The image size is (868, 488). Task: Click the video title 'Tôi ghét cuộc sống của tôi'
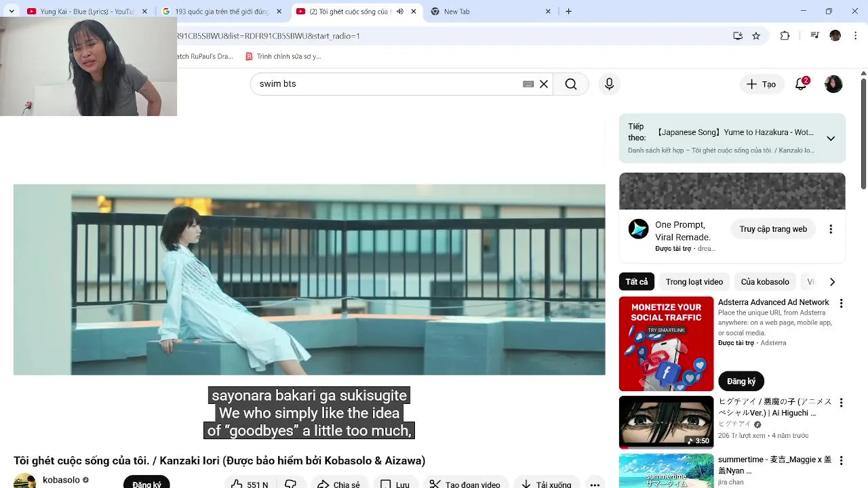[x=219, y=461]
